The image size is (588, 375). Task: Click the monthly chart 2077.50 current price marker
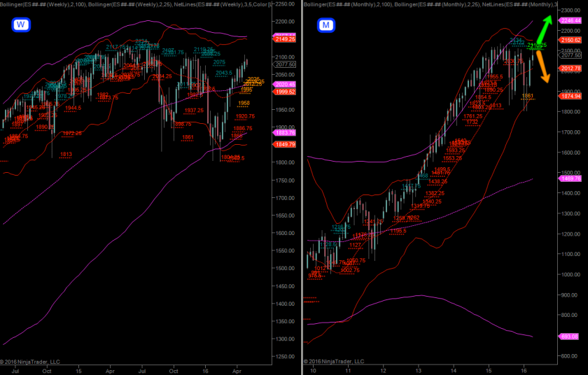pyautogui.click(x=570, y=55)
